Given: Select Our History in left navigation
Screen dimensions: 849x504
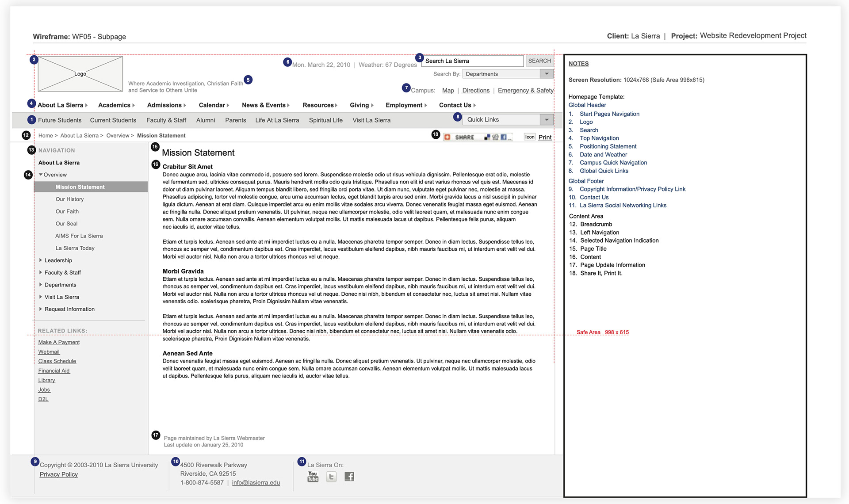Looking at the screenshot, I should (x=69, y=199).
